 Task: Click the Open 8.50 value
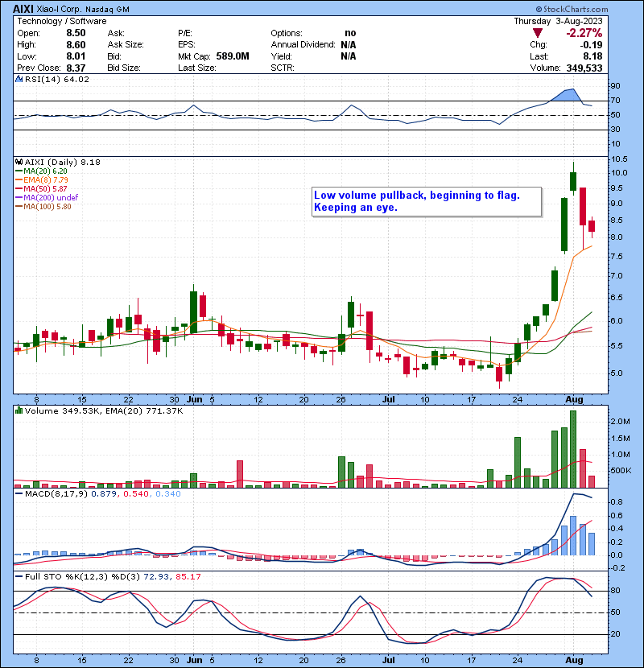coord(76,33)
